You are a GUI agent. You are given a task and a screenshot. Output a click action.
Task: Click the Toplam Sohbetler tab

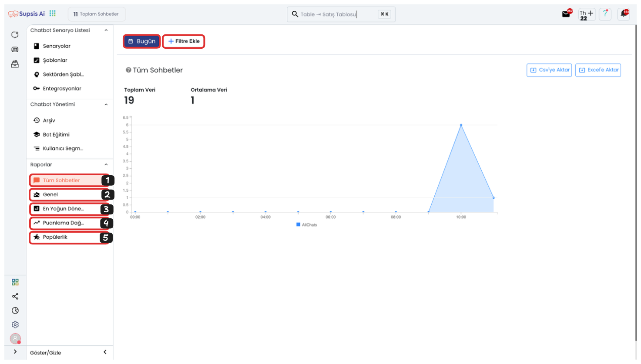click(x=97, y=14)
